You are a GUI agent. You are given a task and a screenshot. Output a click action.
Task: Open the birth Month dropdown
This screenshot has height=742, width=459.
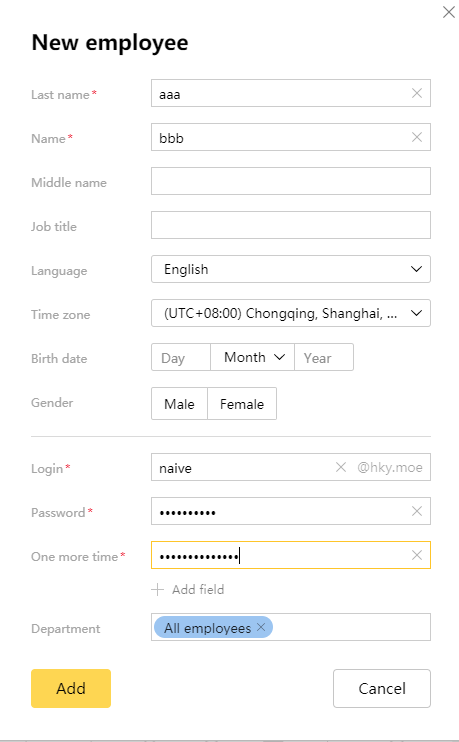tap(252, 357)
